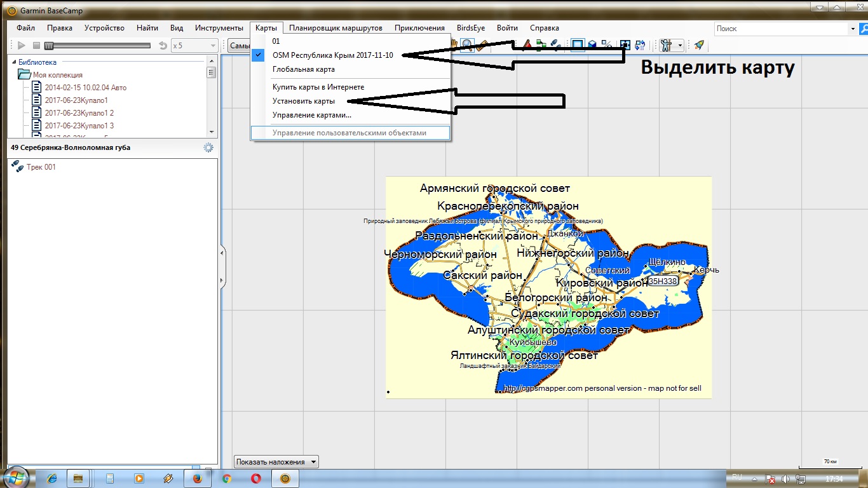Click the gear icon beside Серебрянка-Волноломная губа
Viewport: 868px width, 488px height.
208,147
